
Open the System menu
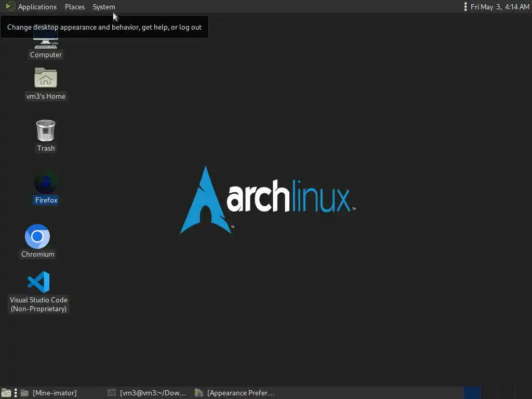104,7
